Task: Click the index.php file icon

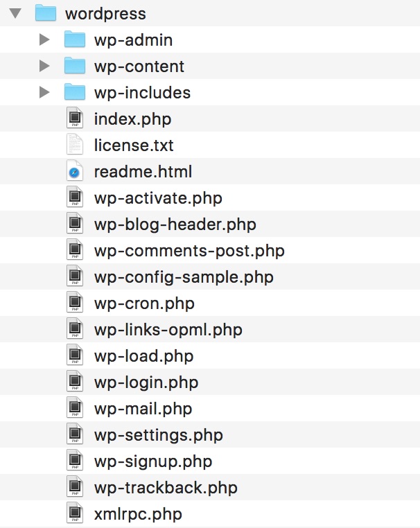Action: [x=74, y=118]
